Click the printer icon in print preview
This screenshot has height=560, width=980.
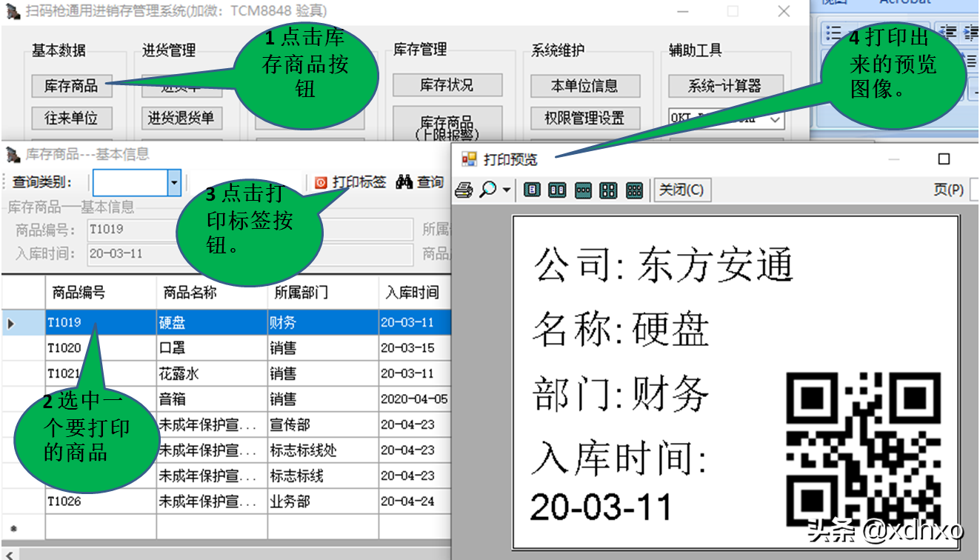pyautogui.click(x=464, y=190)
